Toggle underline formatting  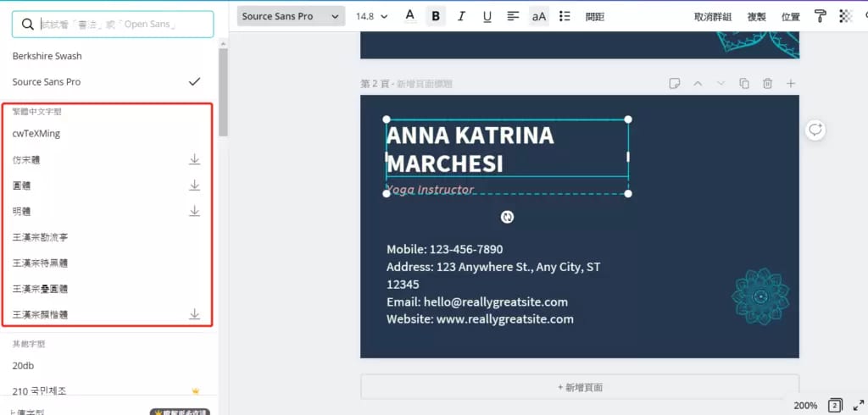coord(487,17)
